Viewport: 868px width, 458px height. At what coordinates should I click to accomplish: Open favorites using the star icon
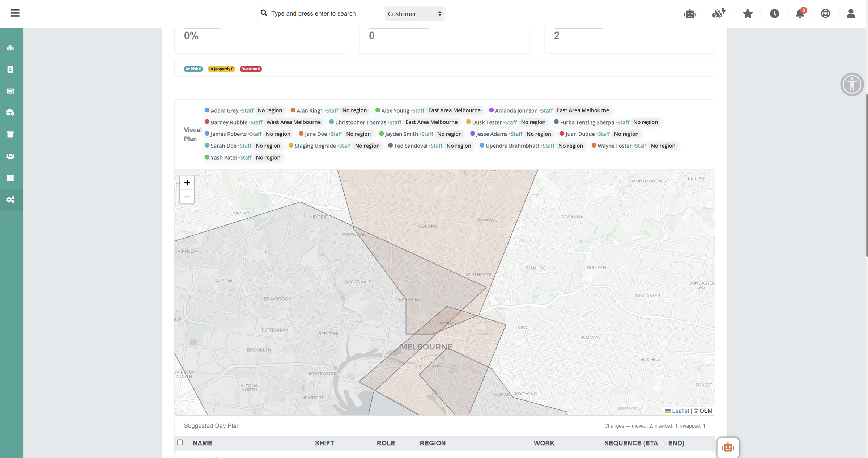(x=748, y=13)
